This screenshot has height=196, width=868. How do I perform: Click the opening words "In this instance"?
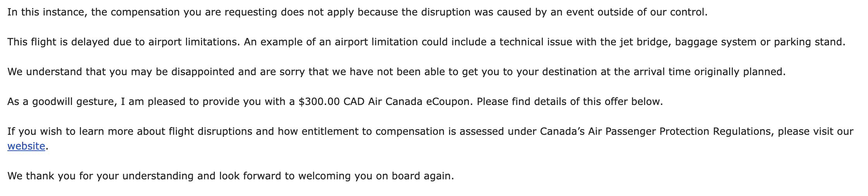(43, 12)
